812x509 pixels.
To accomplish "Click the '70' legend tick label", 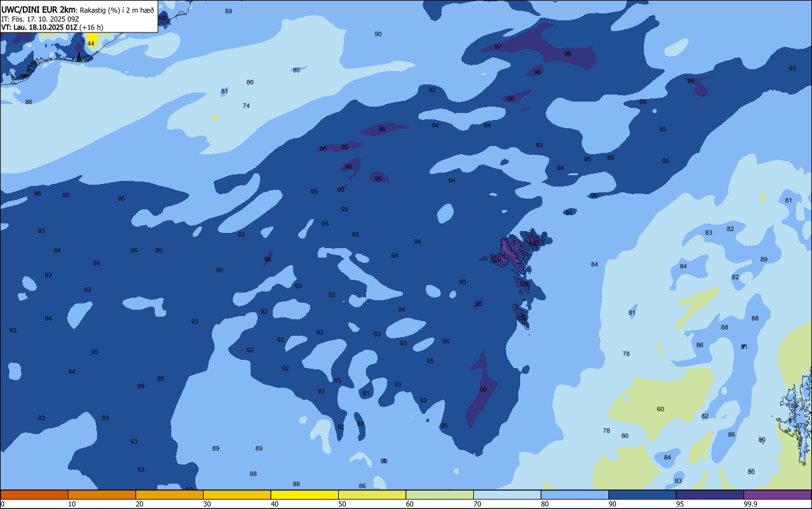I will pos(477,504).
